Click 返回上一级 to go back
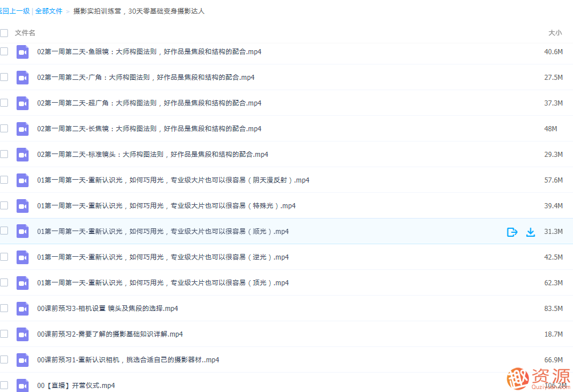Screen dimensions: 573x392 tap(15, 11)
